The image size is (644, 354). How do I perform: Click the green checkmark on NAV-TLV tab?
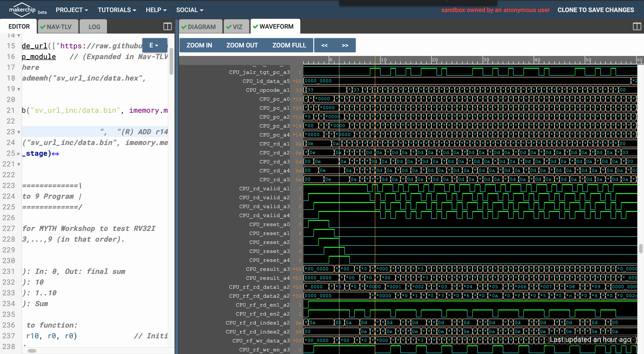[43, 27]
